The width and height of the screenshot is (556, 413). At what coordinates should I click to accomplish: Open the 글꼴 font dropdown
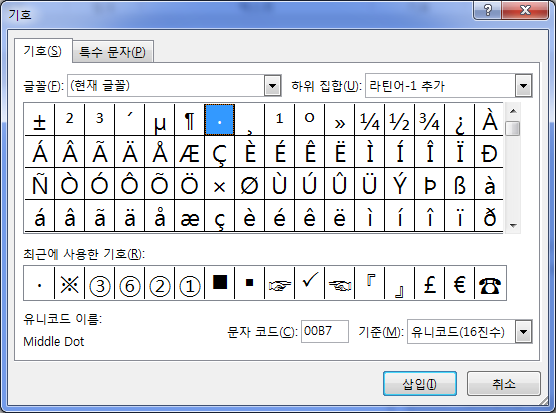coord(272,85)
